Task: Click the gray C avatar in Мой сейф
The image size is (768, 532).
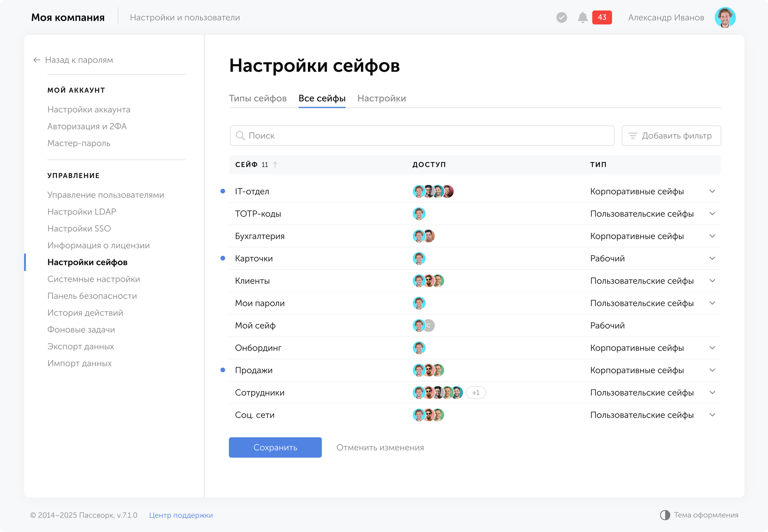Action: (x=429, y=325)
